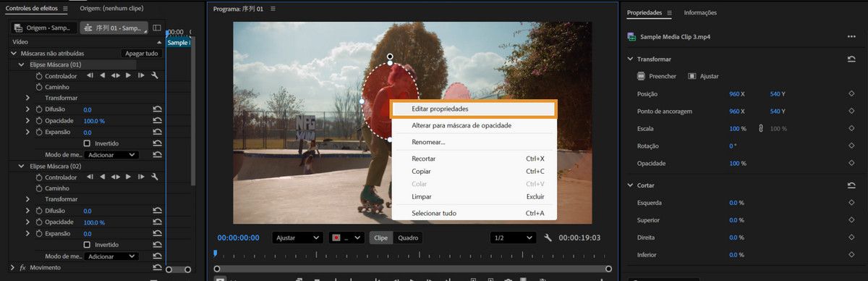Click the Apagar tudo button
The width and height of the screenshot is (868, 281).
click(x=141, y=54)
